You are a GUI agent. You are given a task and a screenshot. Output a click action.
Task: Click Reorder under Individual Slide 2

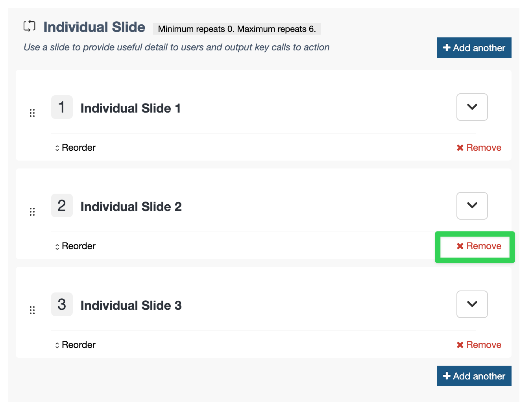(75, 246)
